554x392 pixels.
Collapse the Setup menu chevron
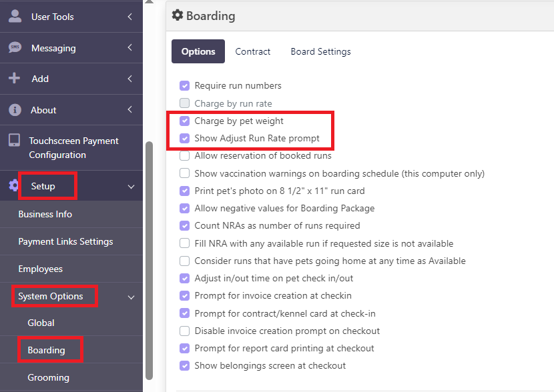[131, 187]
